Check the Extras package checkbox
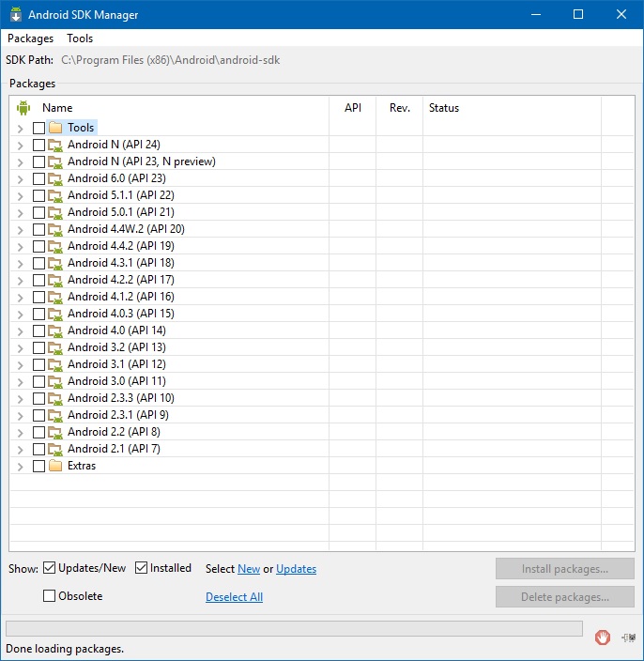The width and height of the screenshot is (644, 661). (x=38, y=466)
